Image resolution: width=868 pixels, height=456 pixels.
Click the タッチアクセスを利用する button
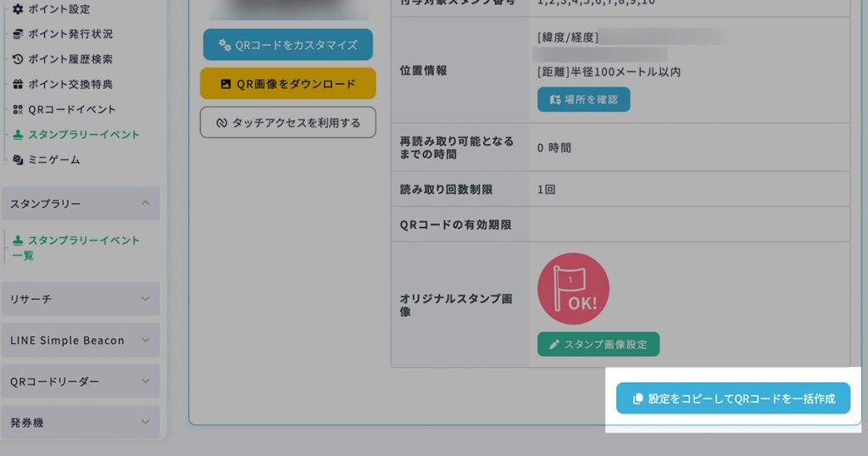click(287, 123)
